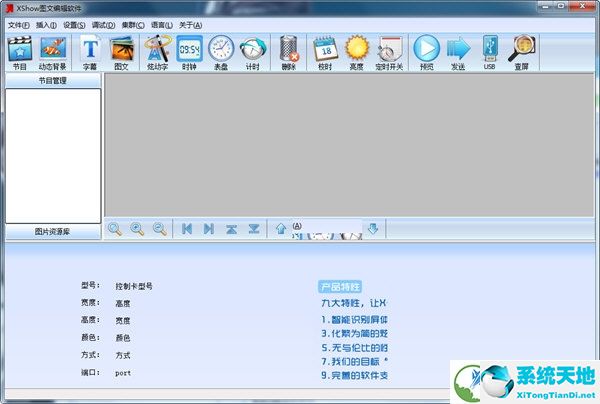Zoom in with the plus magnifier icon
Viewport: 600px width, 404px height.
click(137, 229)
